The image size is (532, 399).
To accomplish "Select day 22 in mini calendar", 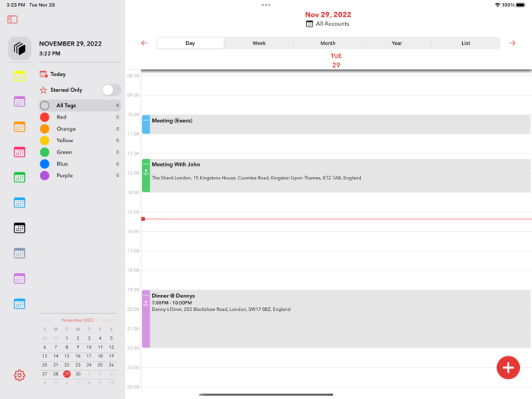I will [x=67, y=365].
